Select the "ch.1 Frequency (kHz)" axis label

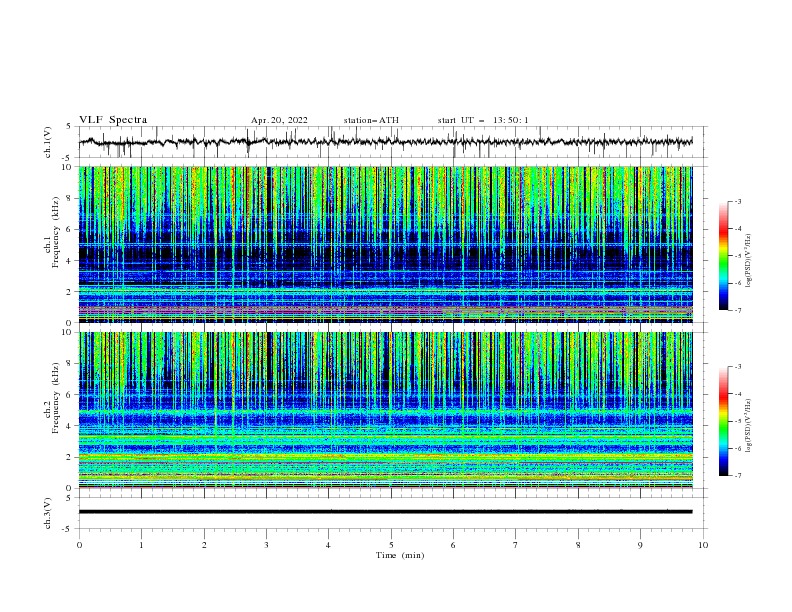[52, 231]
